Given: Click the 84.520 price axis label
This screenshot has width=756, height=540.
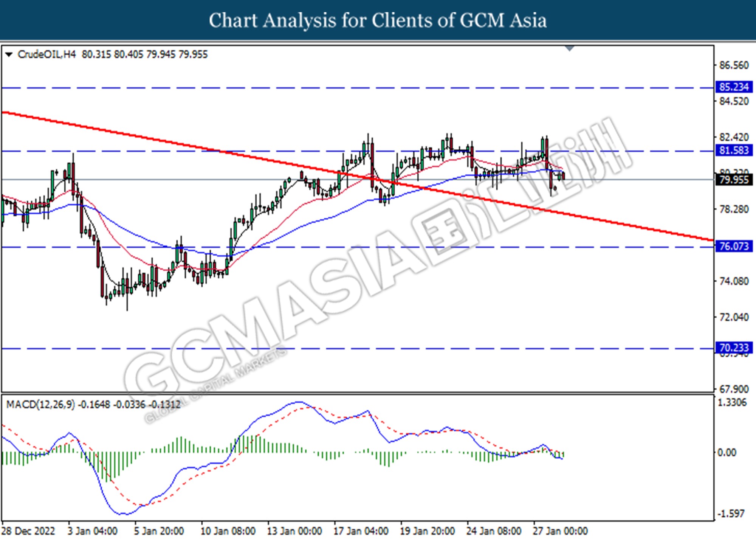Looking at the screenshot, I should pos(734,101).
